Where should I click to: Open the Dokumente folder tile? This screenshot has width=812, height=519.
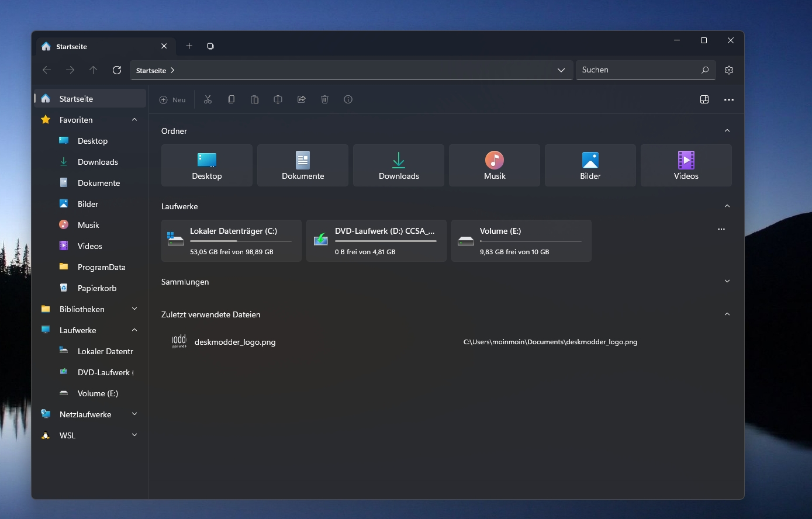pyautogui.click(x=303, y=165)
